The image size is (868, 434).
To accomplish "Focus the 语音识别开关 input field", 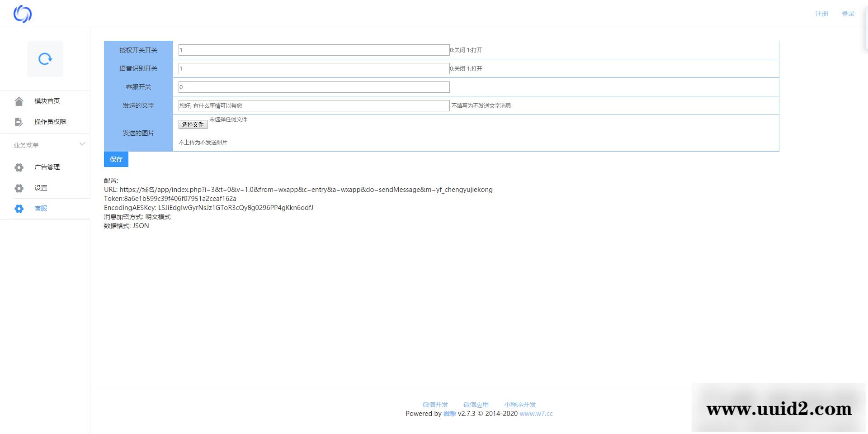I will tap(314, 69).
